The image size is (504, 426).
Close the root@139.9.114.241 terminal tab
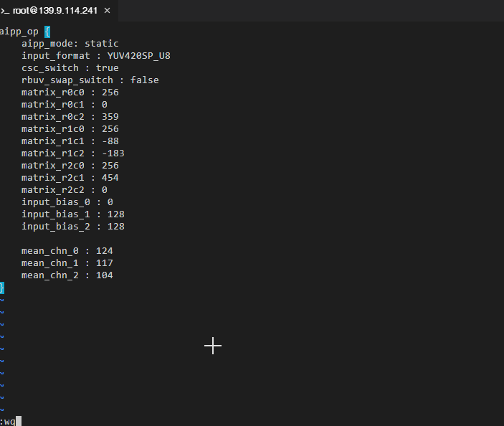108,11
